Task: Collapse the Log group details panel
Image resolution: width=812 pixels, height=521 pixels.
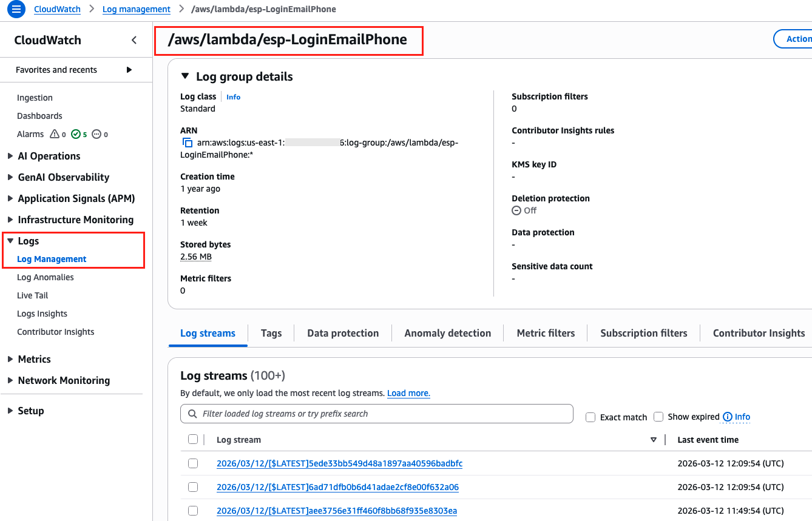Action: [185, 76]
